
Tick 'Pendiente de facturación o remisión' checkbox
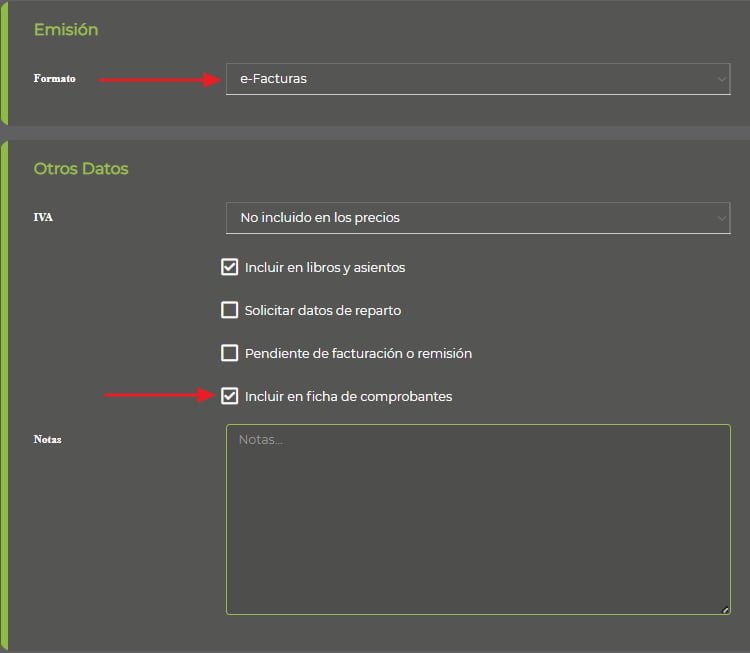coord(230,353)
